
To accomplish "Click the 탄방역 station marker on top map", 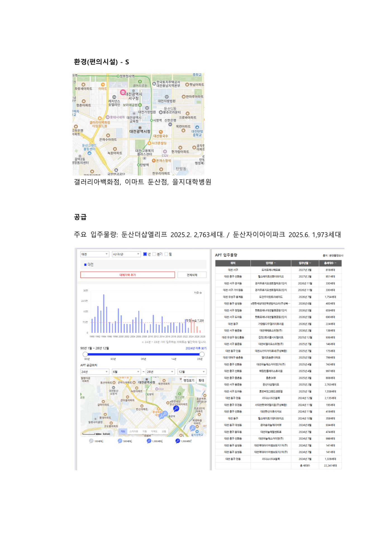I will [138, 165].
